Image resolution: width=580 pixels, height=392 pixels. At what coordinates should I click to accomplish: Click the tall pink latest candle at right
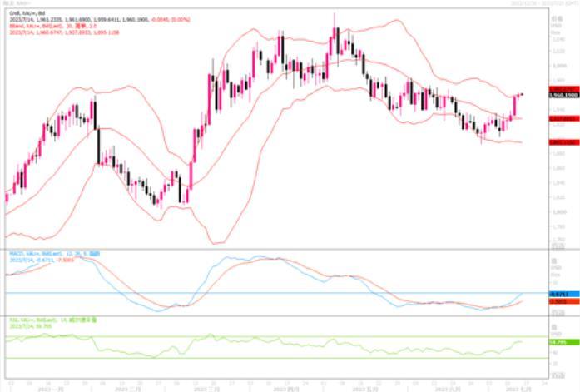point(514,107)
